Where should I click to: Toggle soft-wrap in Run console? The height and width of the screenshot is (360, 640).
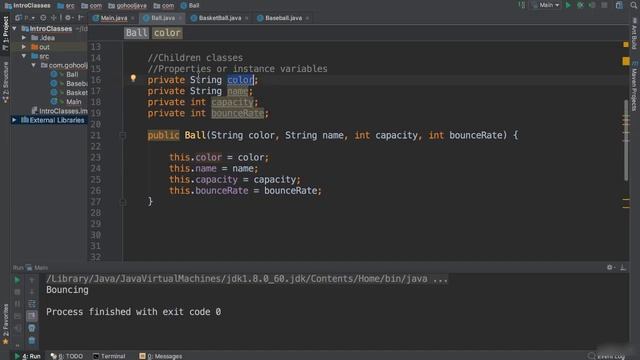tap(32, 304)
